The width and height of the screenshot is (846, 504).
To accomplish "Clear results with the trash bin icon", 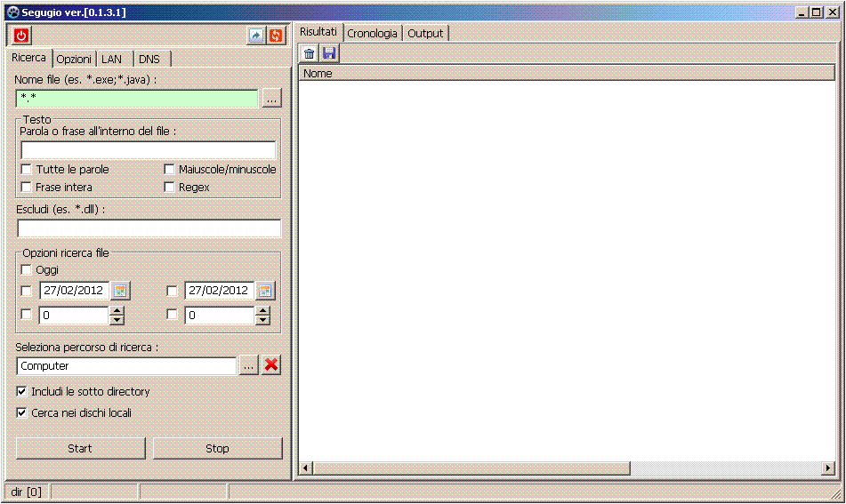I will [x=310, y=54].
